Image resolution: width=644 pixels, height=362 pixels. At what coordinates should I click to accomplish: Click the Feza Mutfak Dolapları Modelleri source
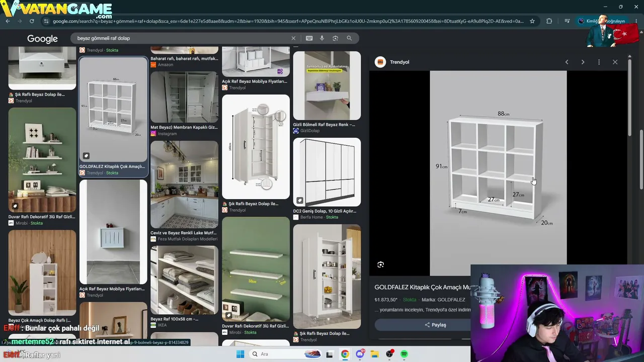click(187, 239)
